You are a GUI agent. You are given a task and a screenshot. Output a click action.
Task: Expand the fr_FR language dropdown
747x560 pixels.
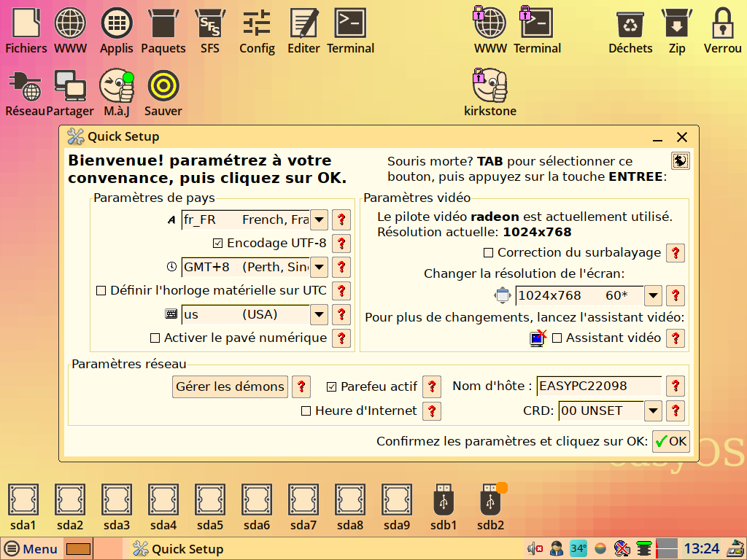click(x=319, y=219)
